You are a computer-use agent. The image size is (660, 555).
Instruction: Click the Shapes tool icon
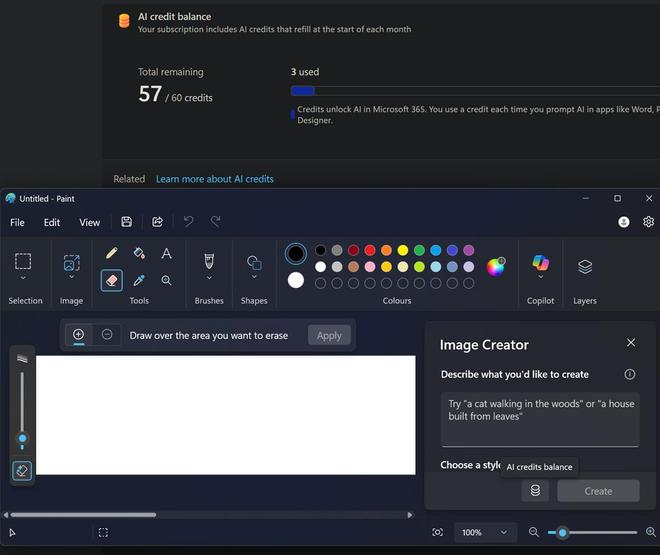[254, 263]
